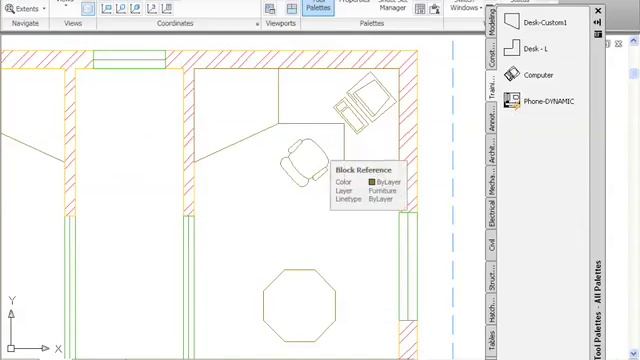Click the clipboard icon in the Palettes panel
The image size is (640, 360).
coord(435,9)
